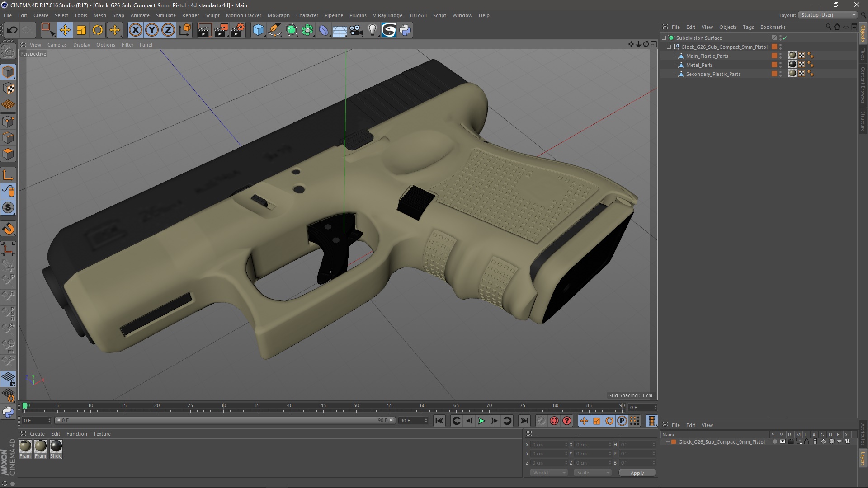Toggle Main_Plastic_Parts visibility dots
The image size is (868, 488).
(781, 56)
